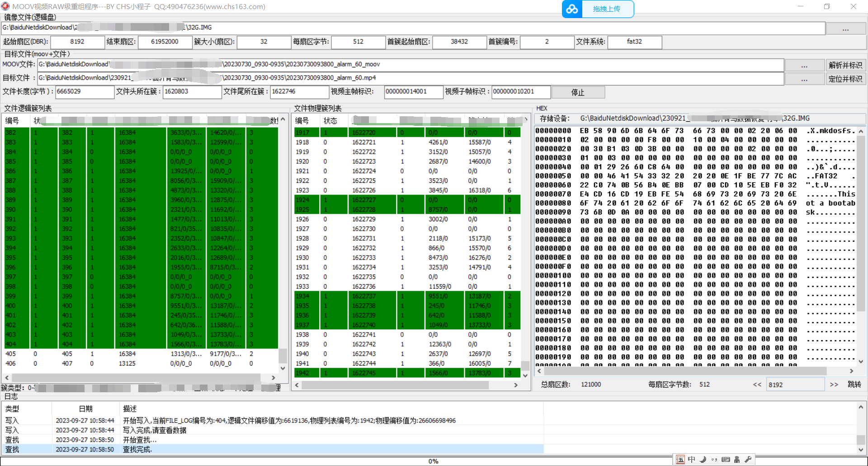Click the moon half-width toggle icon
868x466 pixels.
tap(703, 460)
